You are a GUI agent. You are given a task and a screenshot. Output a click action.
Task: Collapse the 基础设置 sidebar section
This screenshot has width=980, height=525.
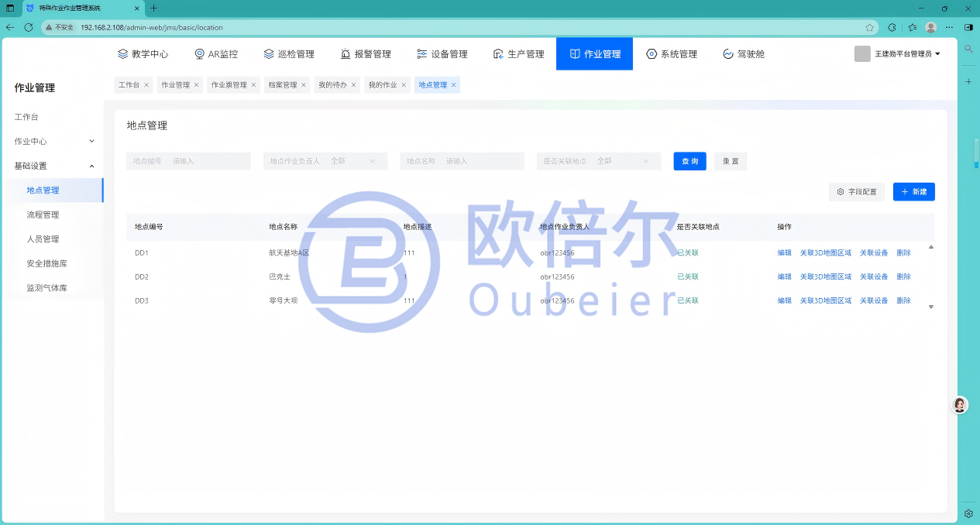(x=91, y=166)
